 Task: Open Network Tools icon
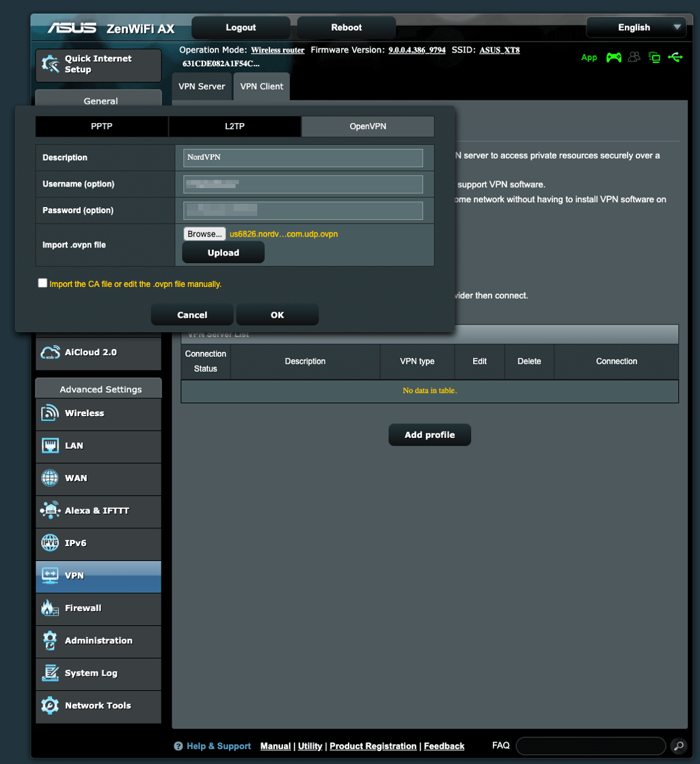[x=50, y=705]
